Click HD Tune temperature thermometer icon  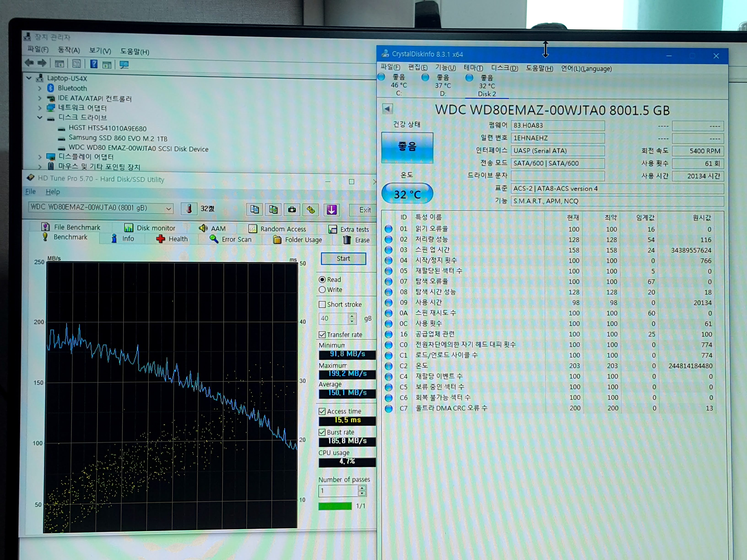click(189, 209)
